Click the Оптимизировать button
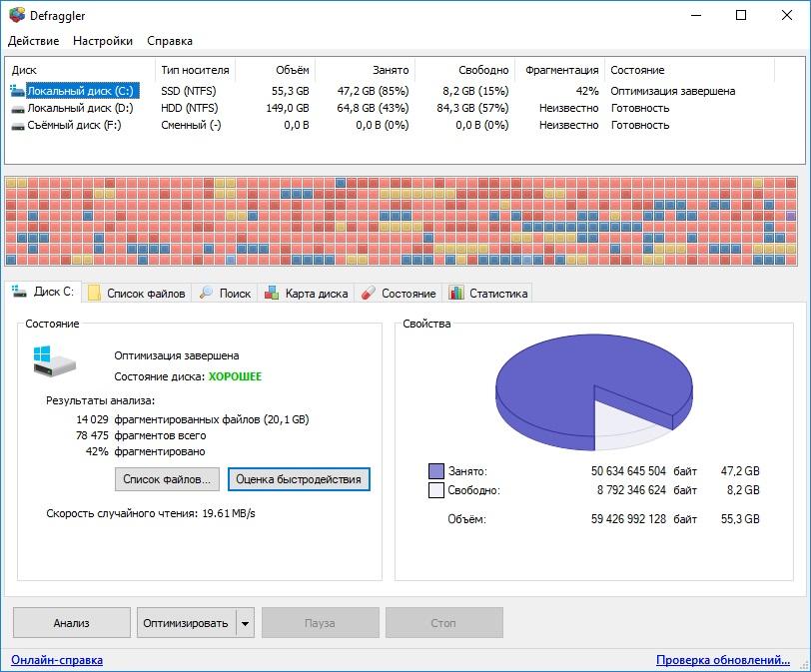This screenshot has width=811, height=672. click(x=186, y=623)
